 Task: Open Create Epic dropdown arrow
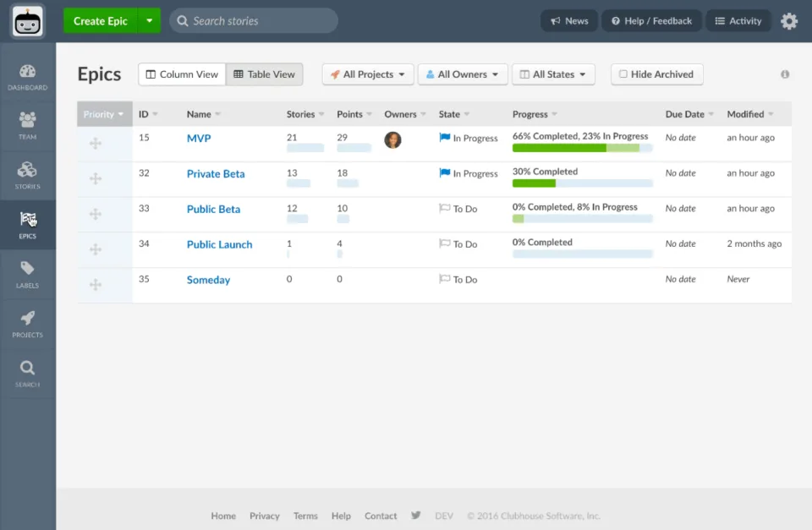pos(149,20)
